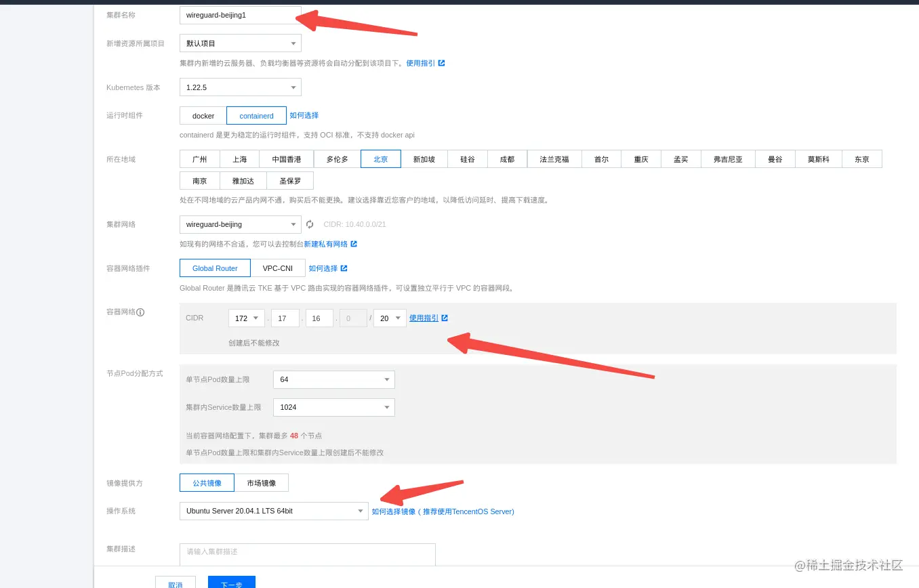The height and width of the screenshot is (588, 919).
Task: Select the 法兰克福 region
Action: [554, 159]
